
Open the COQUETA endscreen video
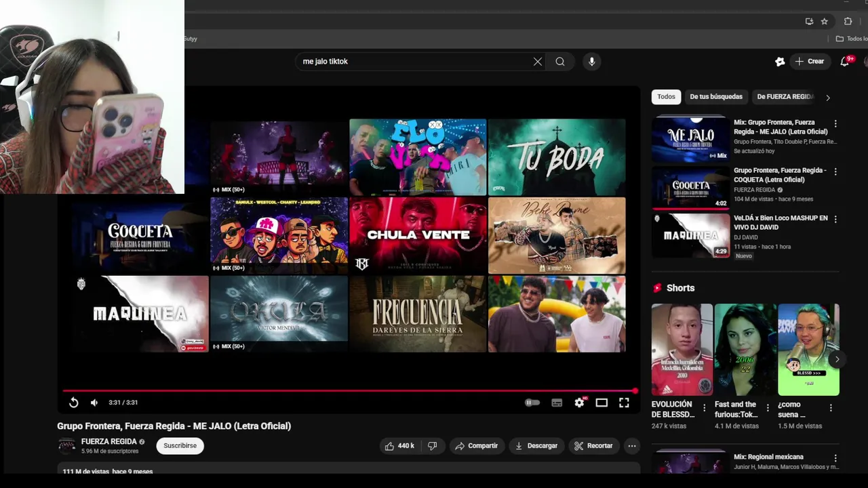pos(140,235)
